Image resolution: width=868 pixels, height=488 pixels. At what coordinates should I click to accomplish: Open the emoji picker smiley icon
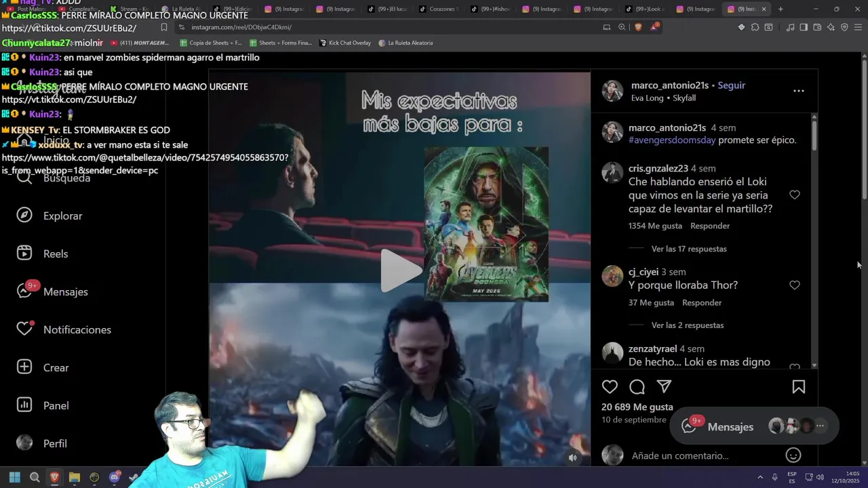793,455
